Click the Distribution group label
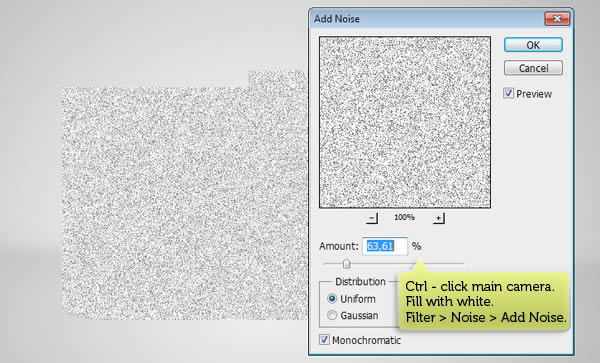The height and width of the screenshot is (363, 600). pyautogui.click(x=360, y=282)
